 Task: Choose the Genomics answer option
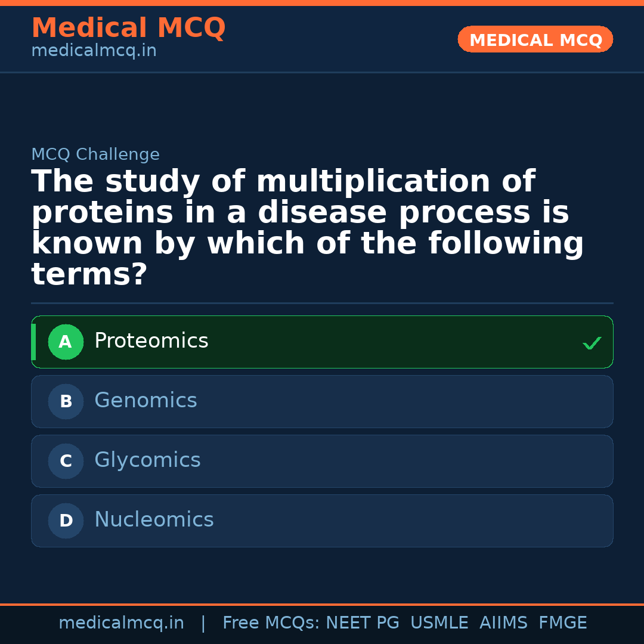click(322, 401)
